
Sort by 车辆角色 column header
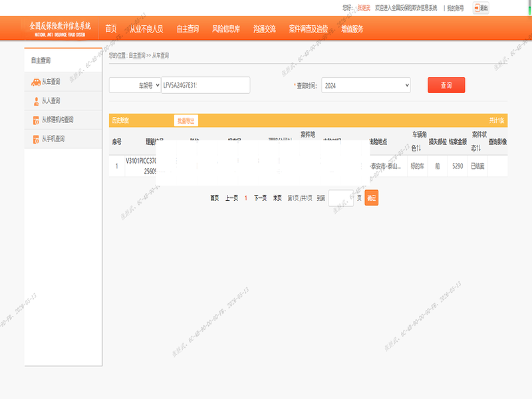pyautogui.click(x=419, y=142)
